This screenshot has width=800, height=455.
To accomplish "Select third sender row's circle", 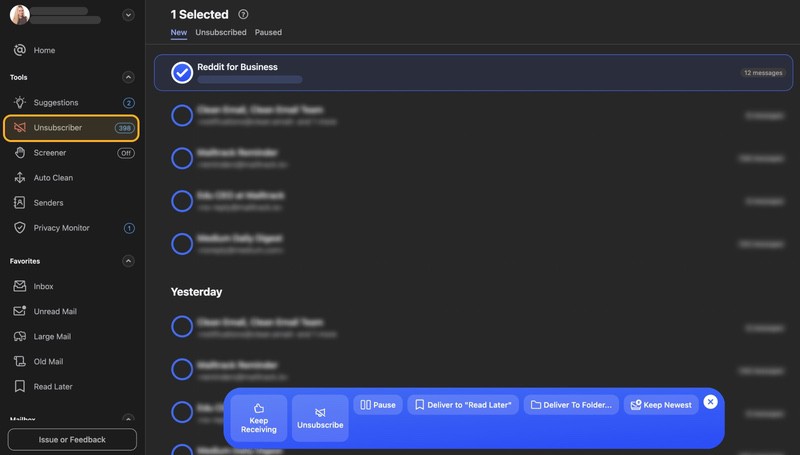I will (x=182, y=158).
